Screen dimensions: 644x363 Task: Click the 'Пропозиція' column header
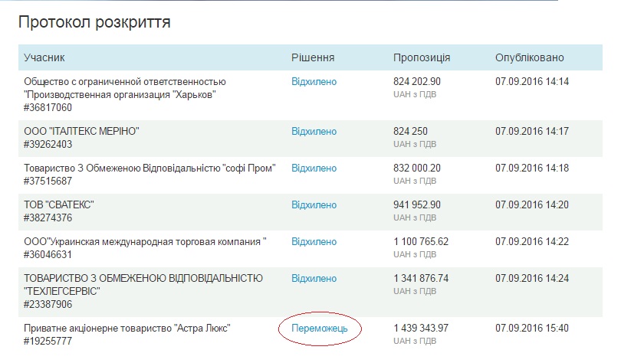[422, 57]
